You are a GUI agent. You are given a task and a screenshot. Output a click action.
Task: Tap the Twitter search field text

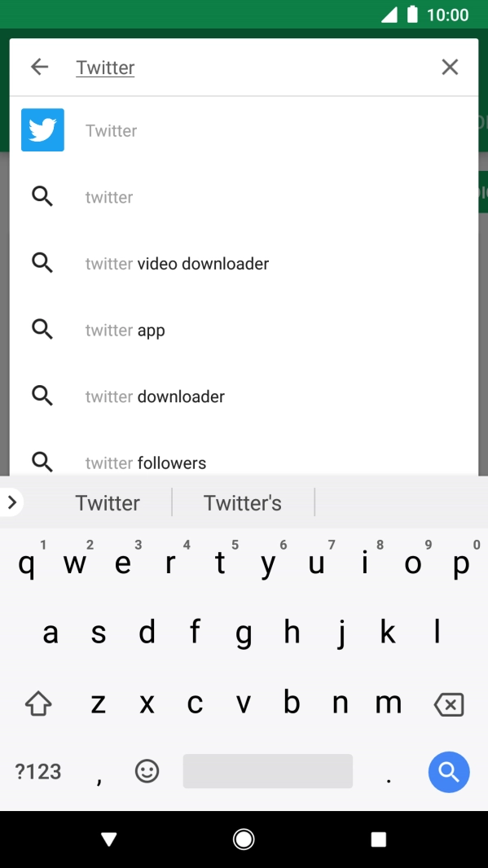pyautogui.click(x=105, y=67)
